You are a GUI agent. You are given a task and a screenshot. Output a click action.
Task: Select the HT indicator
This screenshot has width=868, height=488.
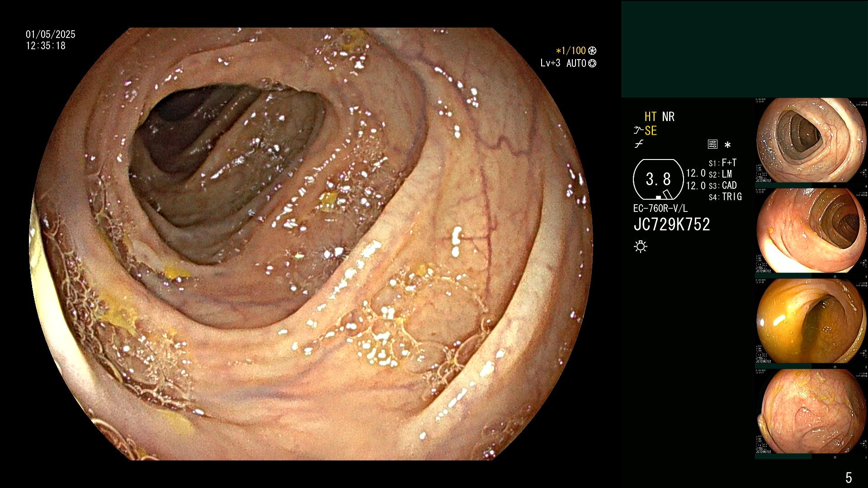tap(651, 117)
